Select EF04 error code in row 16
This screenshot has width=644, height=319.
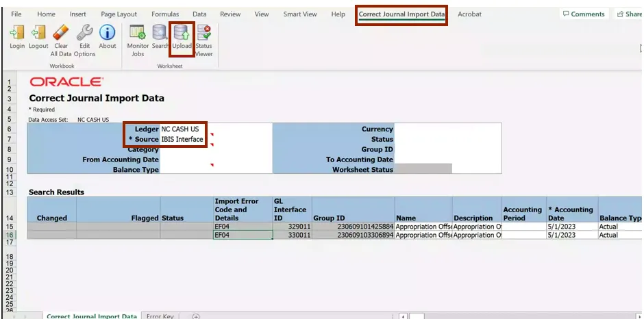tap(243, 235)
